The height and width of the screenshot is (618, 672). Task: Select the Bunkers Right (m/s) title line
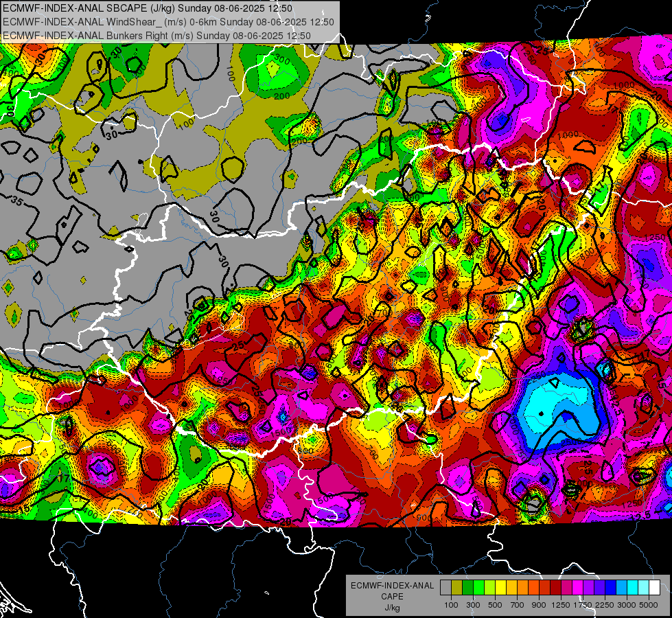(x=157, y=36)
